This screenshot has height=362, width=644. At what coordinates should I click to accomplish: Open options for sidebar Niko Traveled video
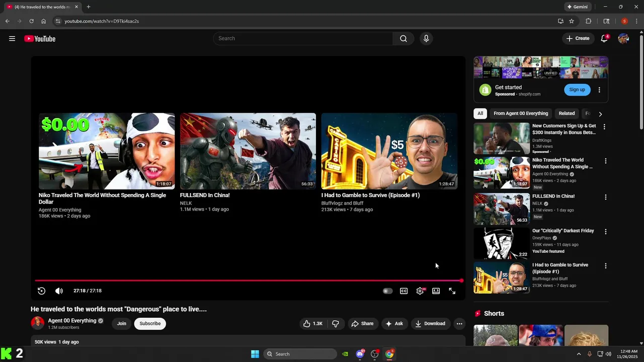[606, 161]
